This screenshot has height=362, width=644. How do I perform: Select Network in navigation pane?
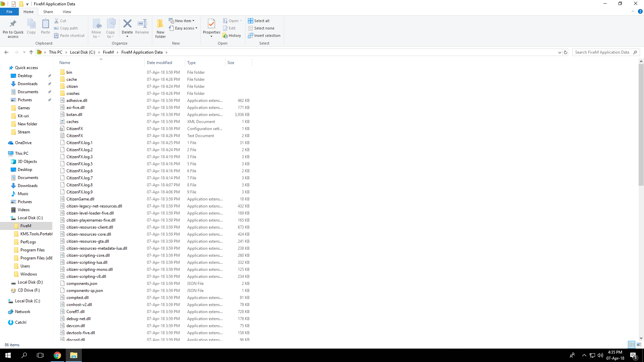tap(22, 312)
